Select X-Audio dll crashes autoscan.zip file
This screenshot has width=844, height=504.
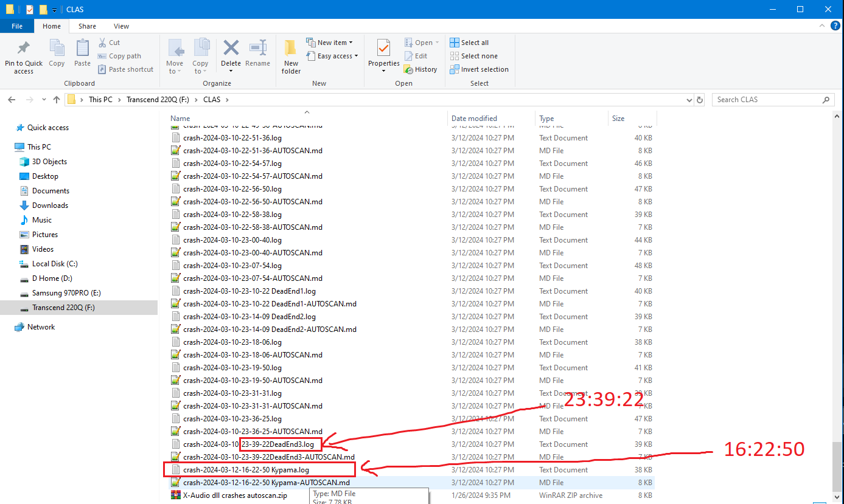pos(234,495)
